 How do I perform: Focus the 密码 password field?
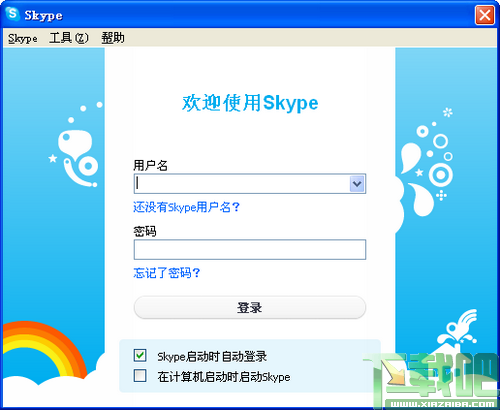(250, 249)
